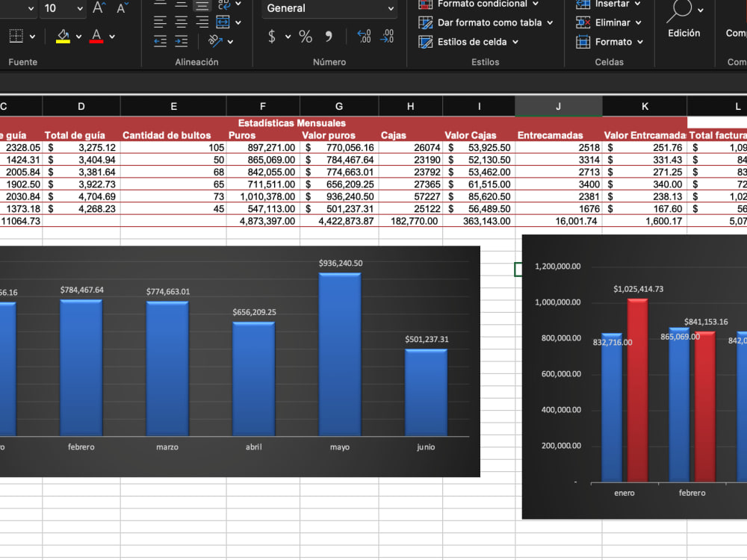The width and height of the screenshot is (747, 560).
Task: Click Estadísticas Mensuales title cell
Action: [291, 123]
